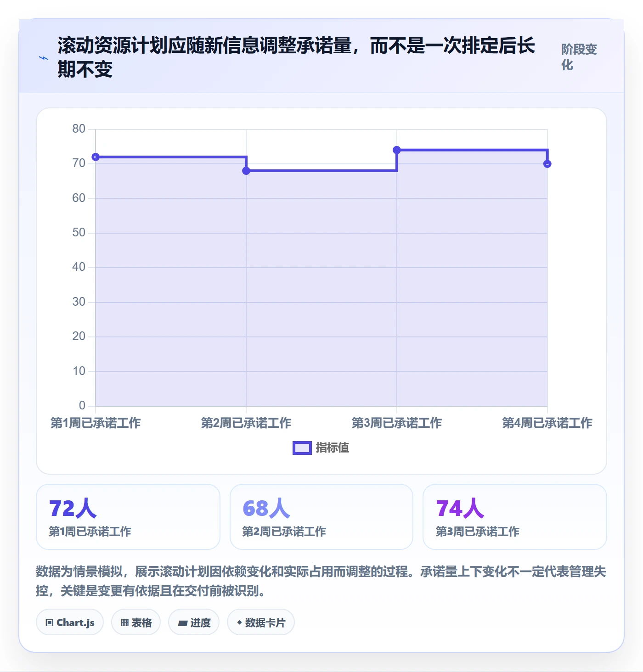
Task: Toggle the 指标值 legend swatch
Action: click(x=302, y=448)
